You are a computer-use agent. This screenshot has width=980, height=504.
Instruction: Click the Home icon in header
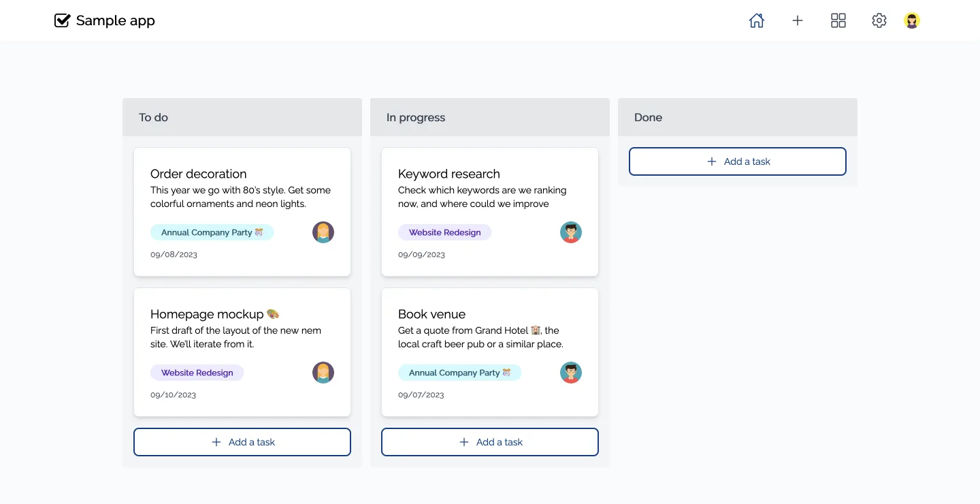click(x=756, y=21)
